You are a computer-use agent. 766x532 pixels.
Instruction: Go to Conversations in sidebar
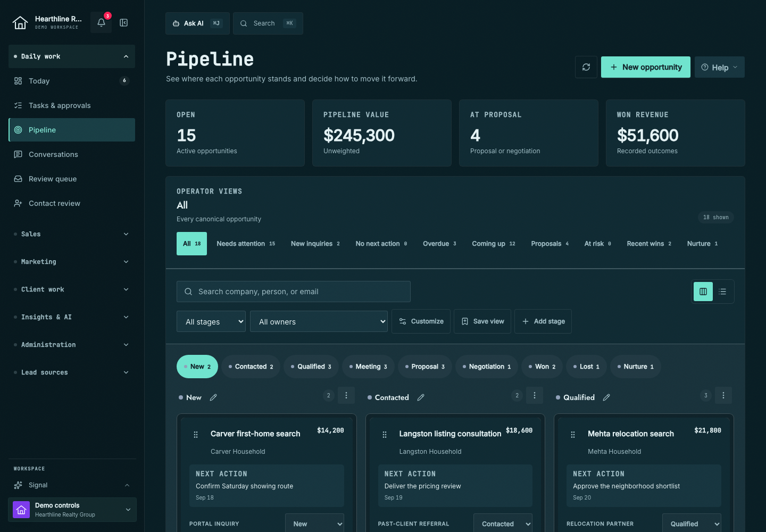72,154
